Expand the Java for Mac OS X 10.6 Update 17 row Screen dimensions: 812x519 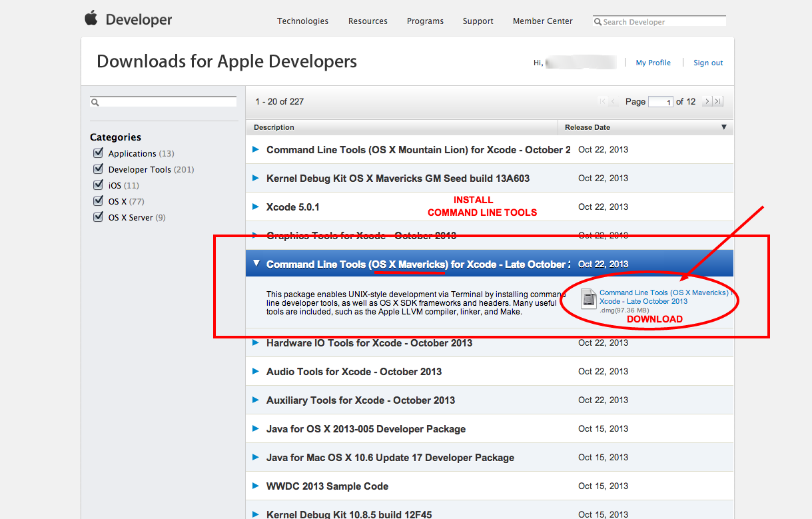click(256, 457)
